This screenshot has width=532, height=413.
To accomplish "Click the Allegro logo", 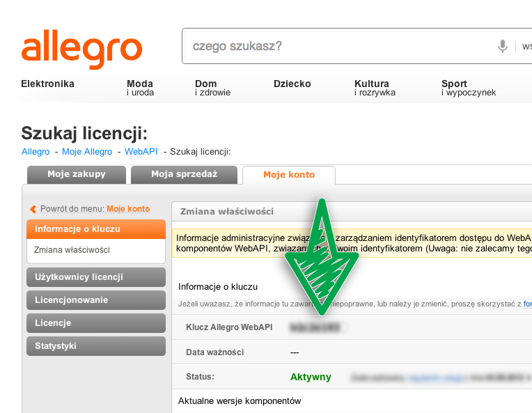I will [x=81, y=49].
